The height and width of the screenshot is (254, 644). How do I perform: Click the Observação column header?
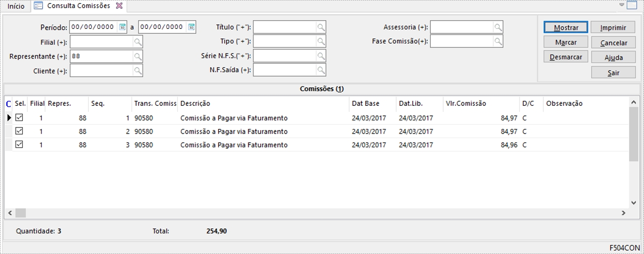point(586,104)
